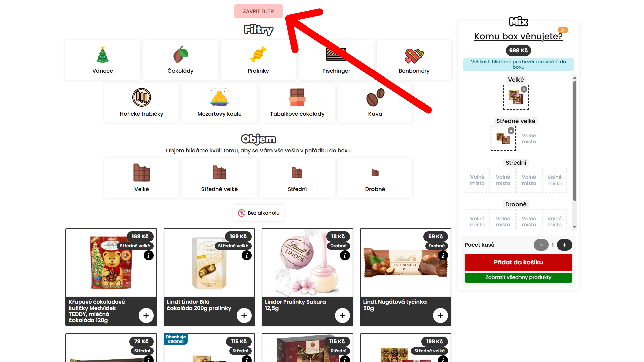This screenshot has width=644, height=362.
Task: Toggle the Bez alkoholu filter
Action: pyautogui.click(x=258, y=213)
